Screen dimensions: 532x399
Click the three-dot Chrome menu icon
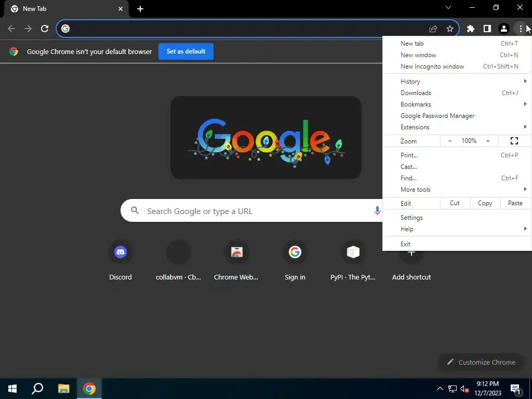click(521, 29)
